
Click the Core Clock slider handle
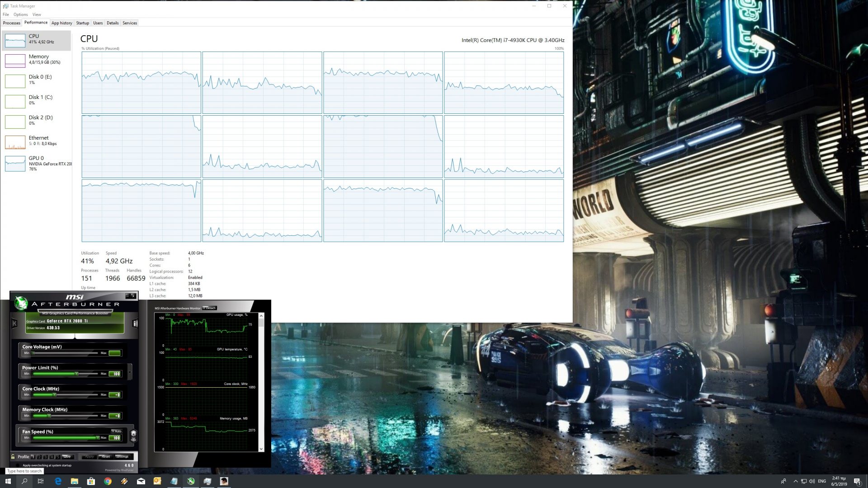click(x=55, y=395)
